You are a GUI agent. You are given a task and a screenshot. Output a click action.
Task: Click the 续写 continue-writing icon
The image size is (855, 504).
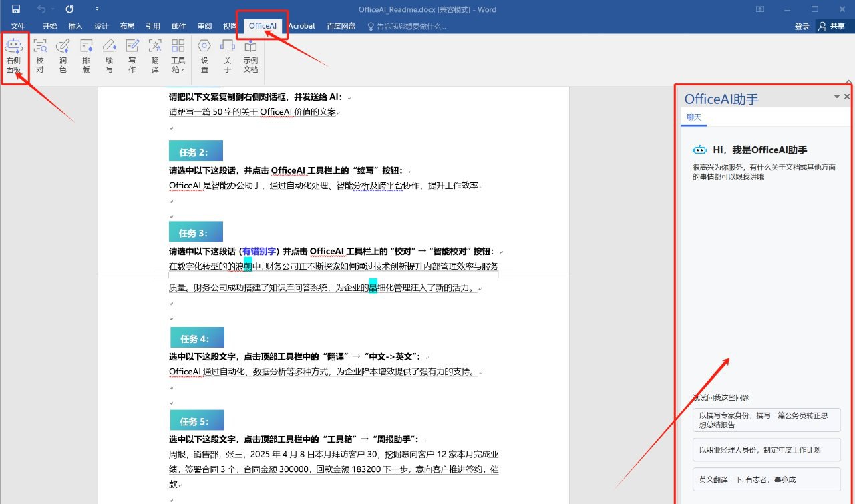[x=109, y=56]
